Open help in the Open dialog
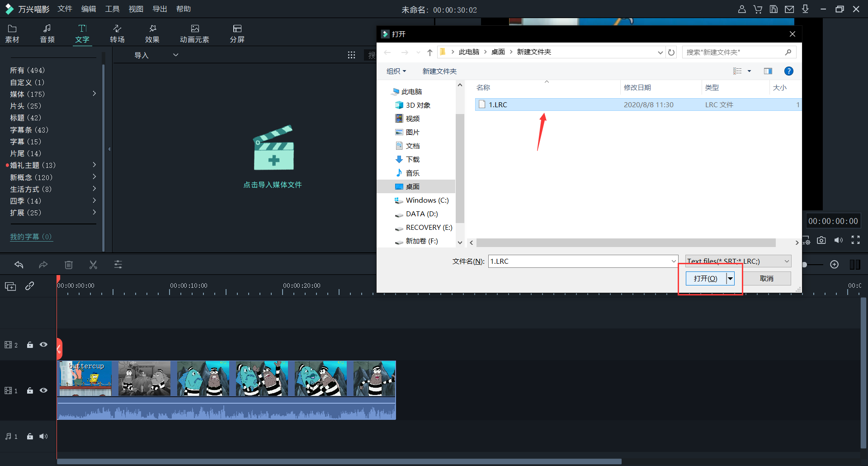 tap(789, 71)
